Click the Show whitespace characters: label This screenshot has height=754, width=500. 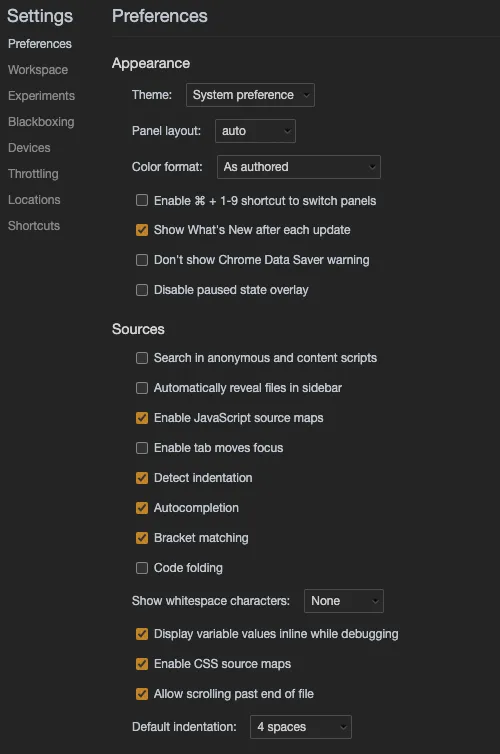(x=211, y=601)
